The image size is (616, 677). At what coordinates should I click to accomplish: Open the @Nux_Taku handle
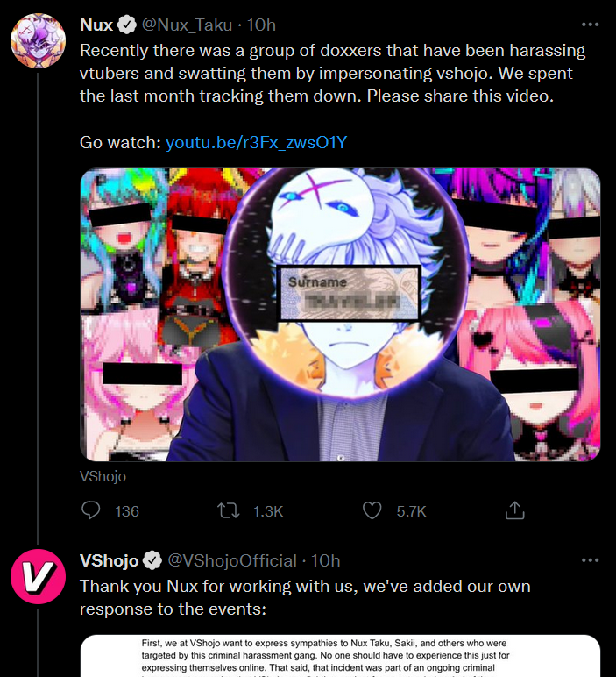(x=187, y=25)
